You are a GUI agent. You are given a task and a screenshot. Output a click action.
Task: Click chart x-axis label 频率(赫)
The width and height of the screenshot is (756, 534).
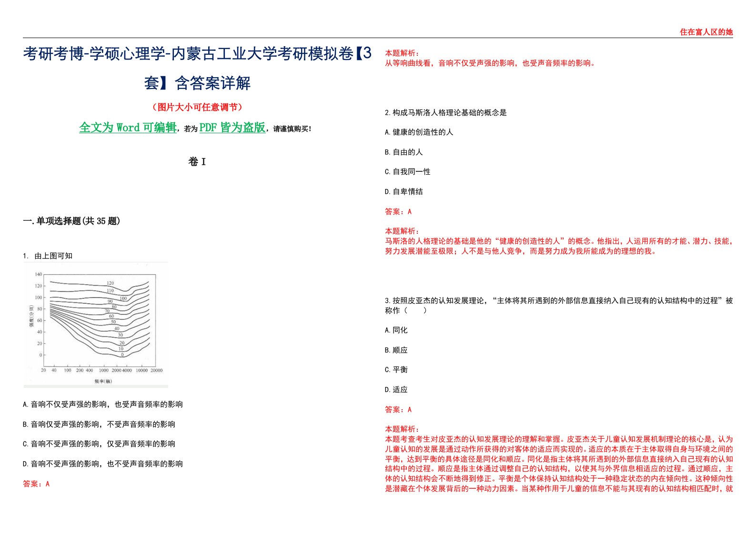(103, 381)
